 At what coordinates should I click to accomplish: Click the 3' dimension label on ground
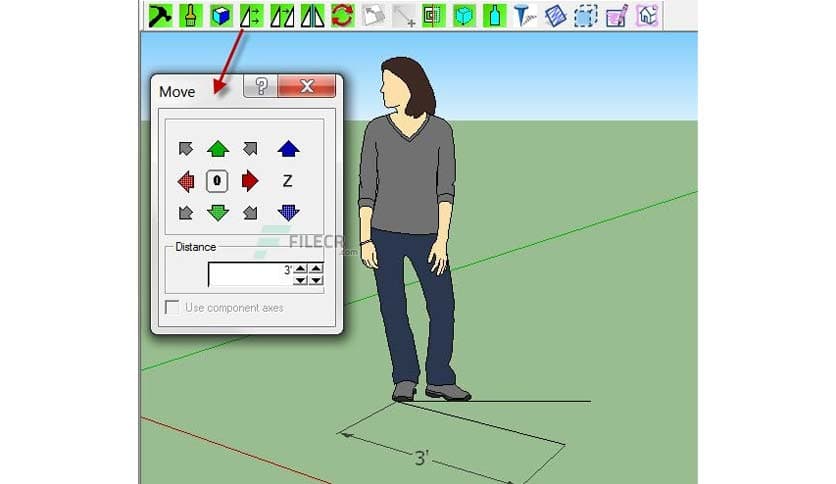point(422,457)
